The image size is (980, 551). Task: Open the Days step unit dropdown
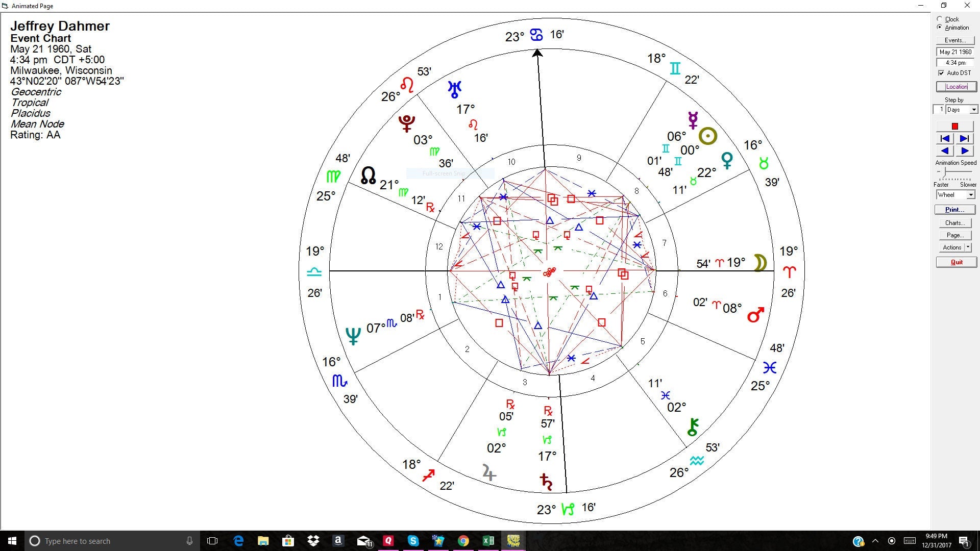[974, 110]
